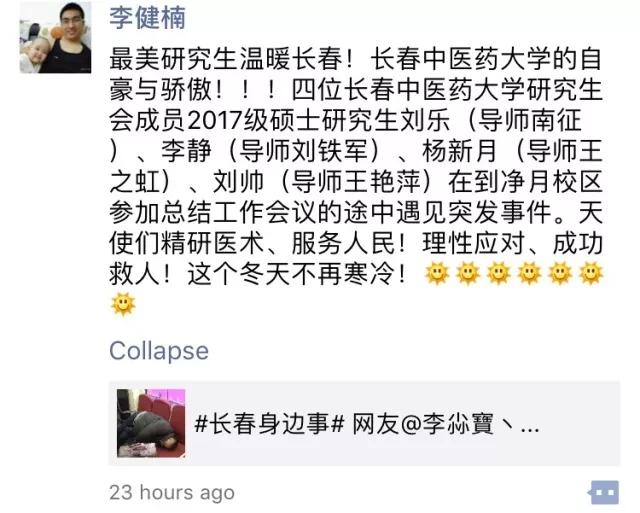Select the "23 hours ago" timestamp
Viewport: 640px width, 513px height.
click(x=171, y=493)
